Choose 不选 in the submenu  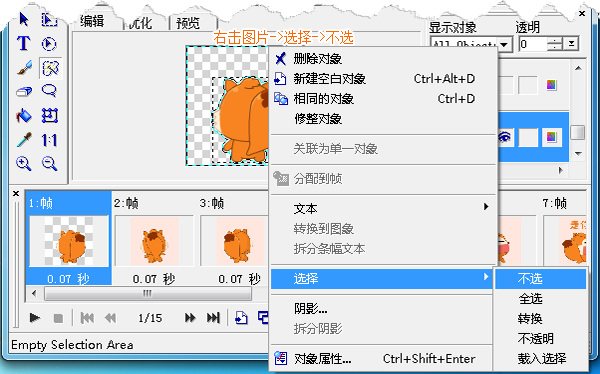pyautogui.click(x=541, y=278)
